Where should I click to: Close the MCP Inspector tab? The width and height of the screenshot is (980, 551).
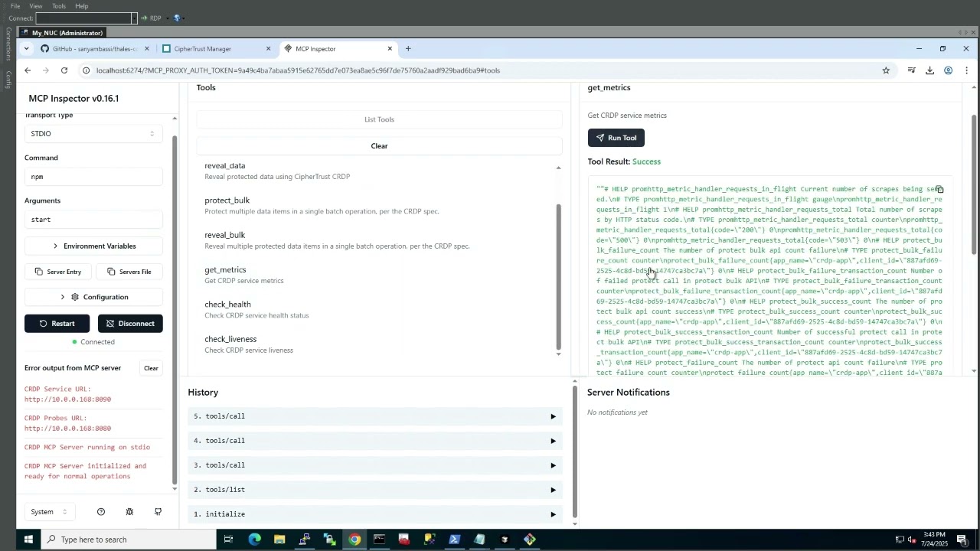pos(390,49)
